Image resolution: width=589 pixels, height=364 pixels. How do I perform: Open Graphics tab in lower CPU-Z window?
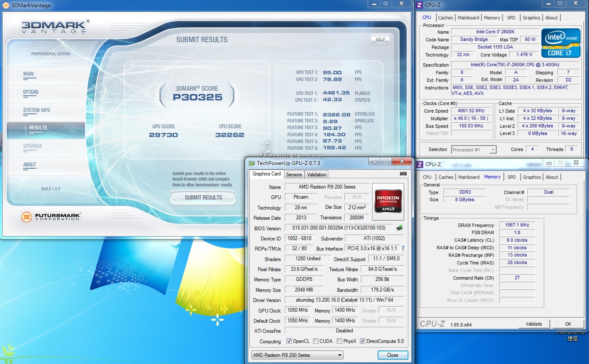tap(532, 177)
